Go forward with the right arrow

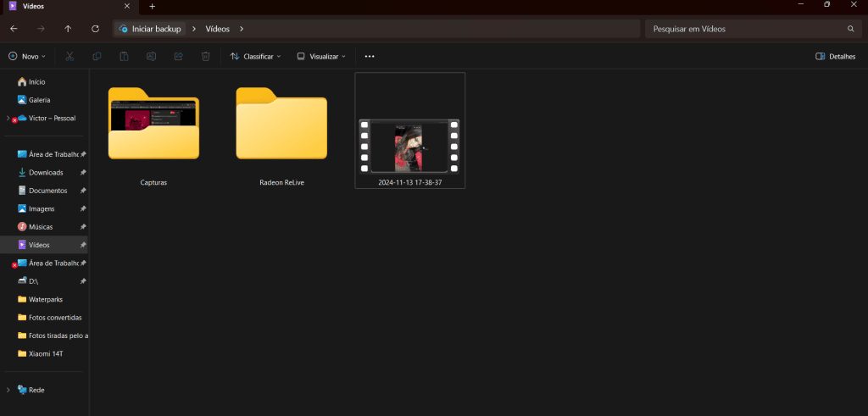tap(41, 29)
